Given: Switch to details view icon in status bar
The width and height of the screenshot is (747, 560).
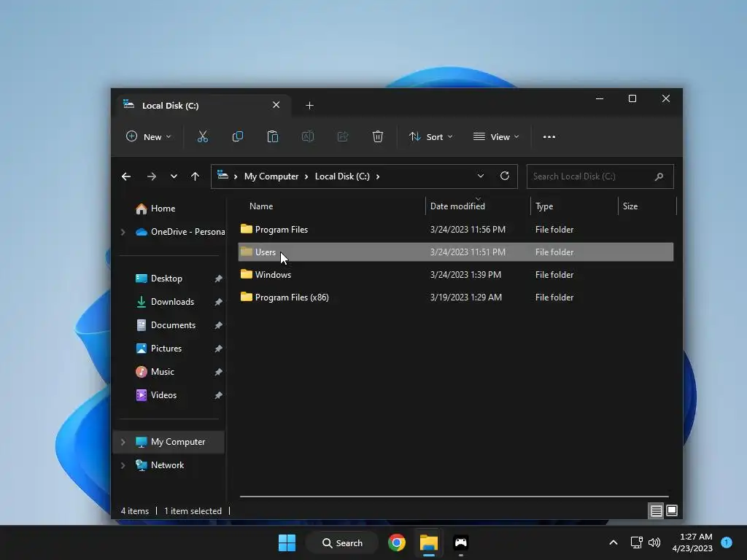Looking at the screenshot, I should [x=656, y=511].
